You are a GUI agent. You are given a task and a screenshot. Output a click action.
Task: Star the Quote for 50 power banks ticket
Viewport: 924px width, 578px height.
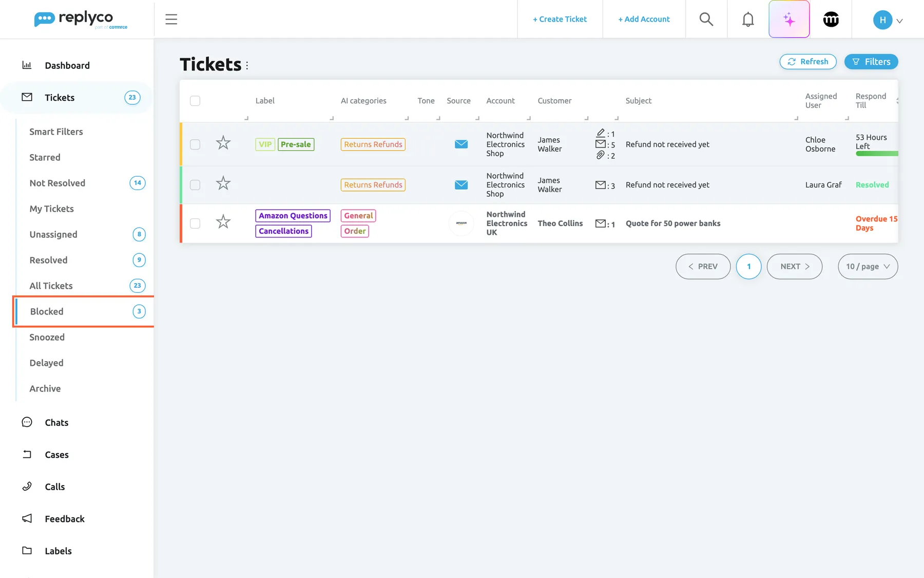pyautogui.click(x=223, y=222)
